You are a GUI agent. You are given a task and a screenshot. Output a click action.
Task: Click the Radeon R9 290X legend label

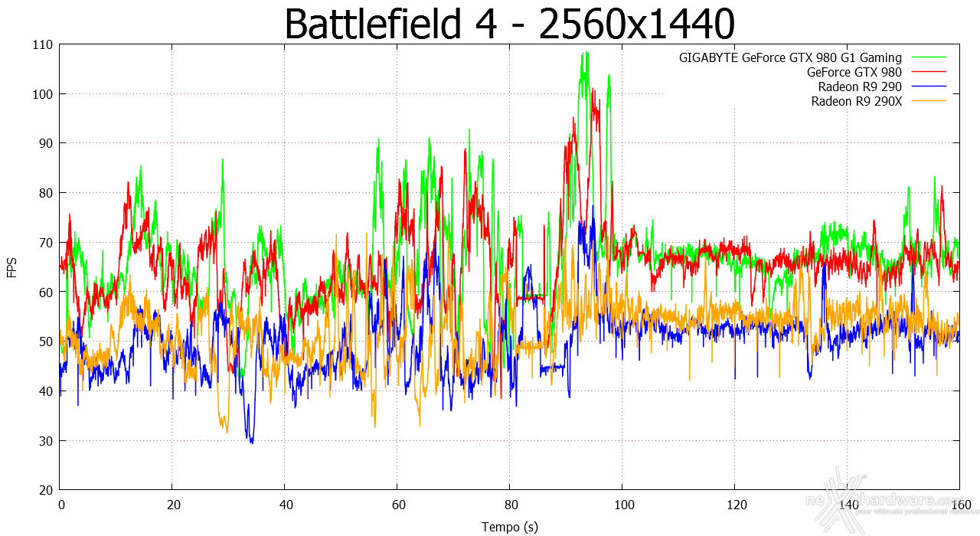point(857,101)
